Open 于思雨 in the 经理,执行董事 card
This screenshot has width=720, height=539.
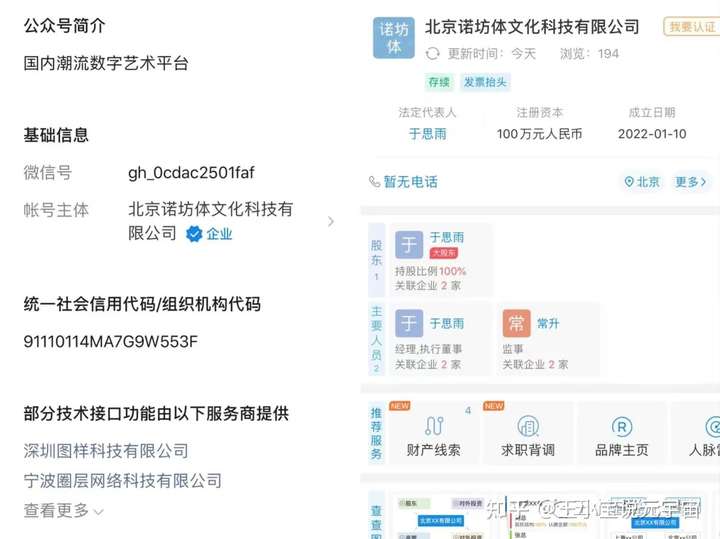[447, 323]
